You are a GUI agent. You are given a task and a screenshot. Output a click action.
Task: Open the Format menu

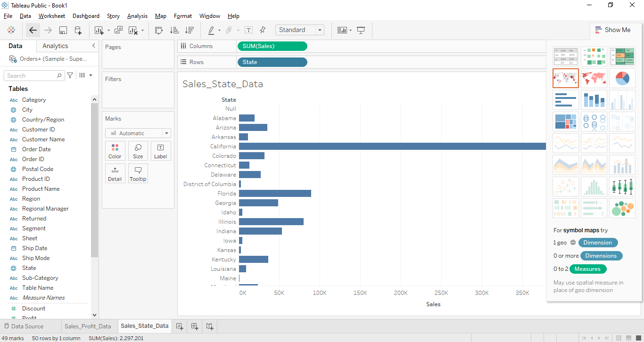pos(183,16)
